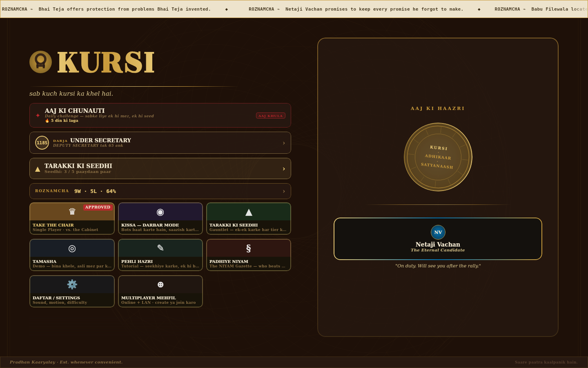Expand the Roznamcha stats row chevron
This screenshot has height=368, width=588.
(284, 191)
